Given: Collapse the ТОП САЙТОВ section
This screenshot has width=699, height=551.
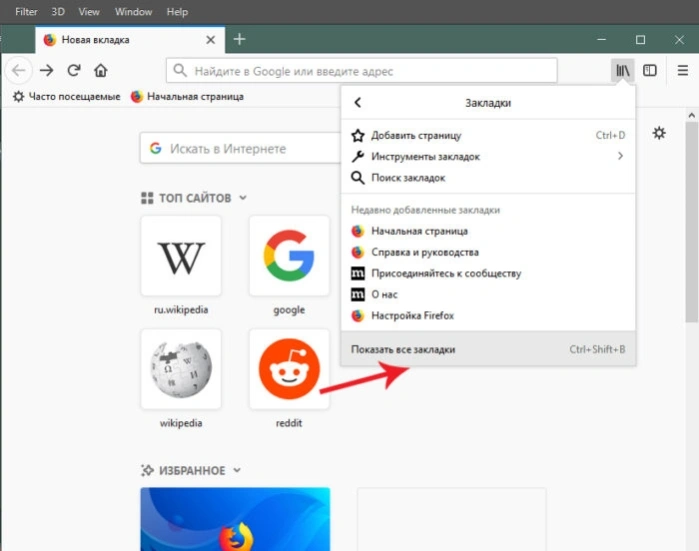Looking at the screenshot, I should (x=243, y=197).
